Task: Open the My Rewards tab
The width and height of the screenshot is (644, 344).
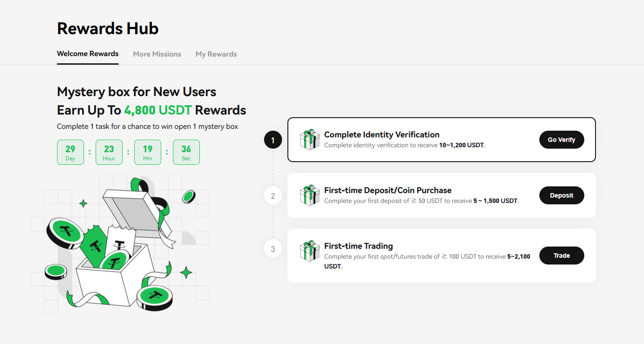Action: [x=216, y=54]
